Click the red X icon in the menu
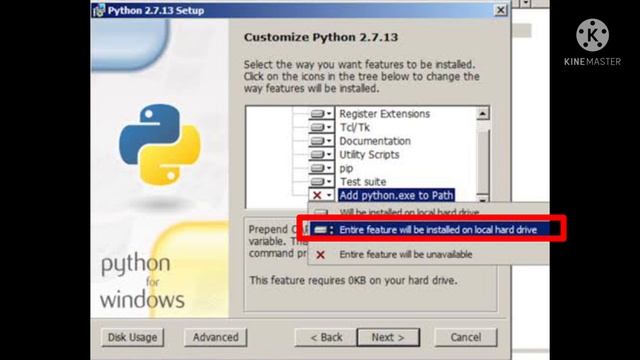Image resolution: width=640 pixels, height=360 pixels. (x=320, y=255)
